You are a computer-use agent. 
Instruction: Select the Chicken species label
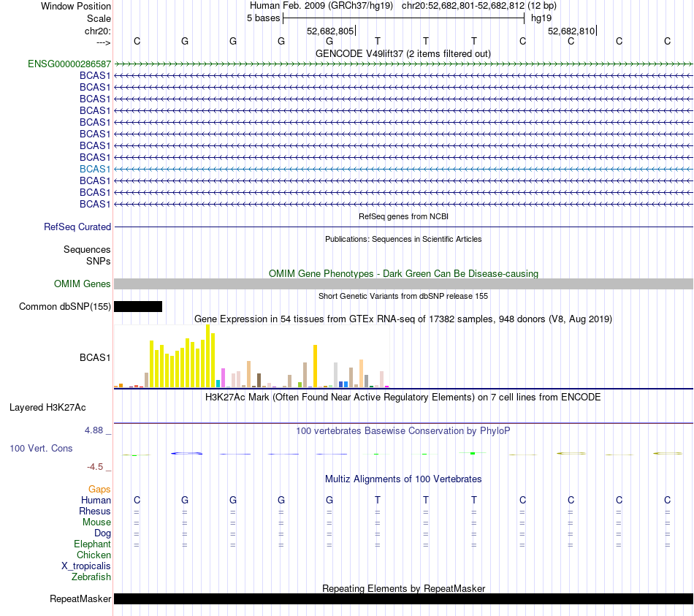(x=94, y=555)
